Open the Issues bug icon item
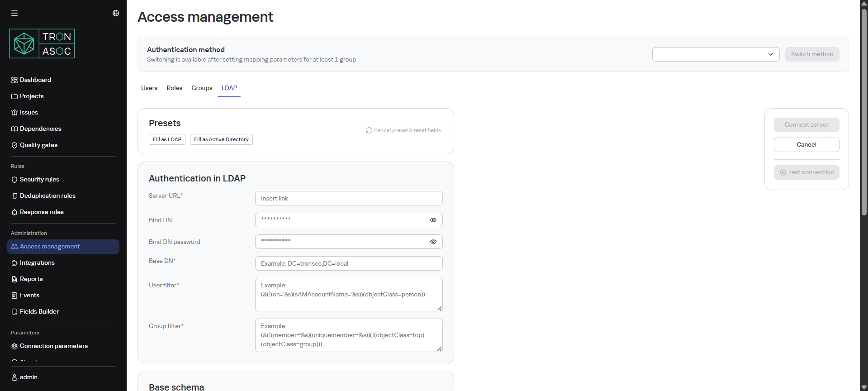Image resolution: width=868 pixels, height=391 pixels. 28,112
